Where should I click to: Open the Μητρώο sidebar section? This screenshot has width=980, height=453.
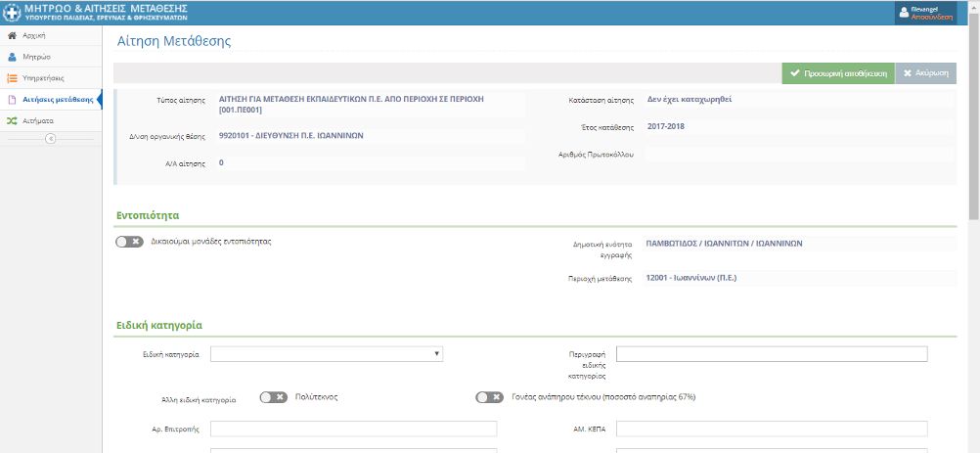tap(36, 57)
